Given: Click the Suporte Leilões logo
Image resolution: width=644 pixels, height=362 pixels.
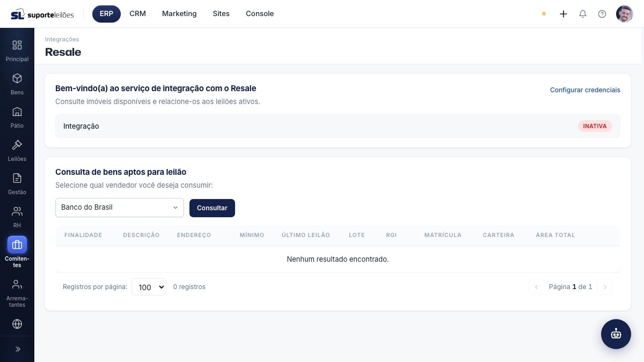Looking at the screenshot, I should click(x=42, y=14).
